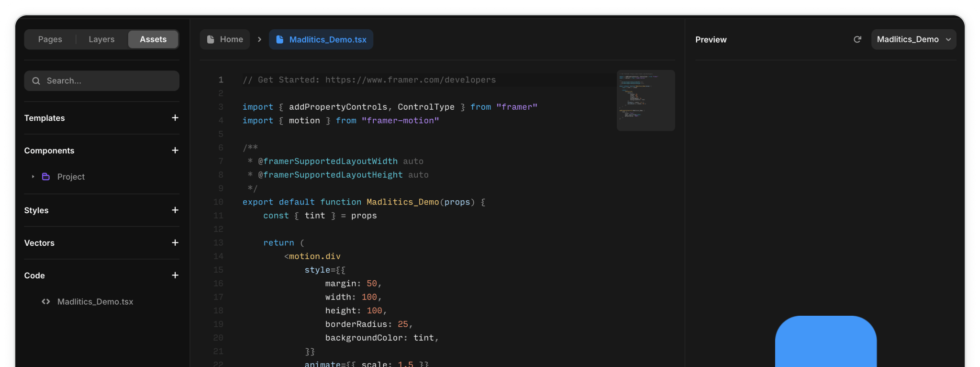This screenshot has width=980, height=367.
Task: Click the Code section header
Action: [34, 275]
